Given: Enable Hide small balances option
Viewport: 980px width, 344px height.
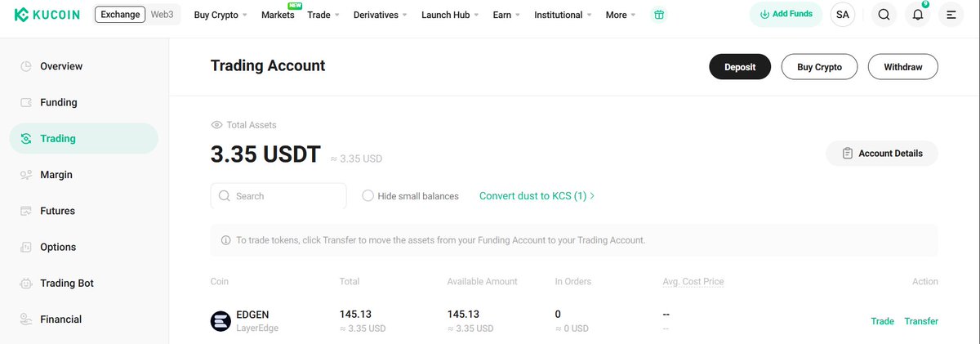Looking at the screenshot, I should (x=410, y=196).
